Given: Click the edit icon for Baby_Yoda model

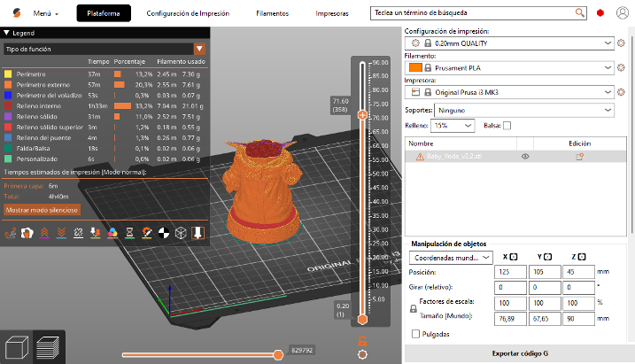Looking at the screenshot, I should tap(580, 156).
